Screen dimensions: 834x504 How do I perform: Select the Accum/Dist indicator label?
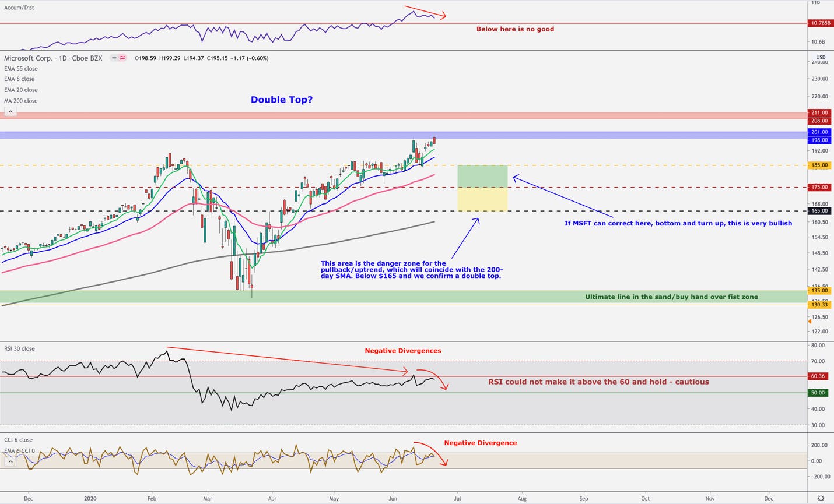pos(19,8)
